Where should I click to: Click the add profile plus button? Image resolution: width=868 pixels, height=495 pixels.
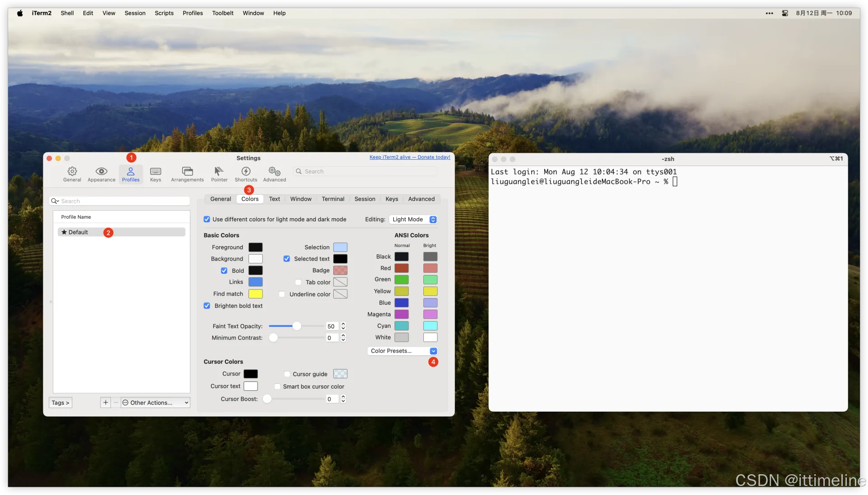106,403
